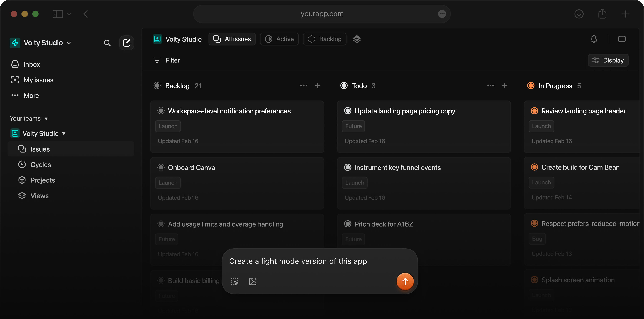
Task: Toggle status circle on Update landing page pricing copy
Action: (x=348, y=111)
